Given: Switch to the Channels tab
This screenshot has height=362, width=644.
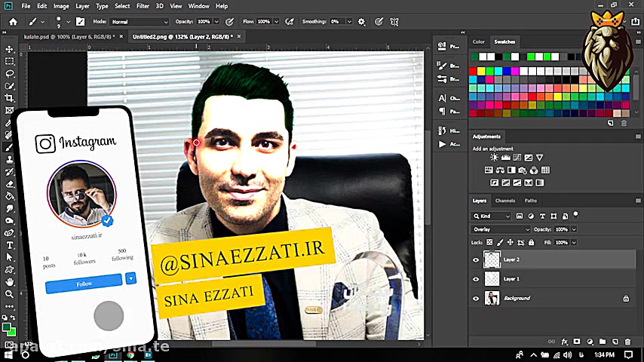Looking at the screenshot, I should tap(504, 201).
